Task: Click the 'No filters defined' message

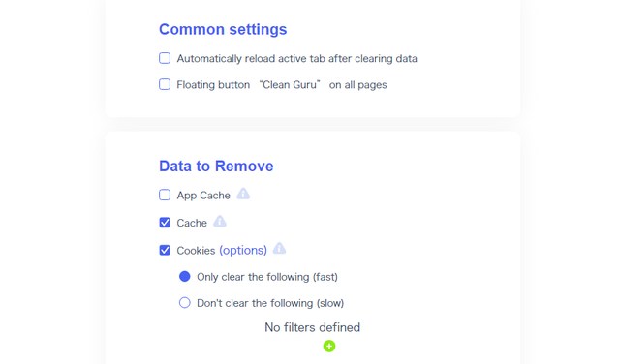Action: (312, 327)
